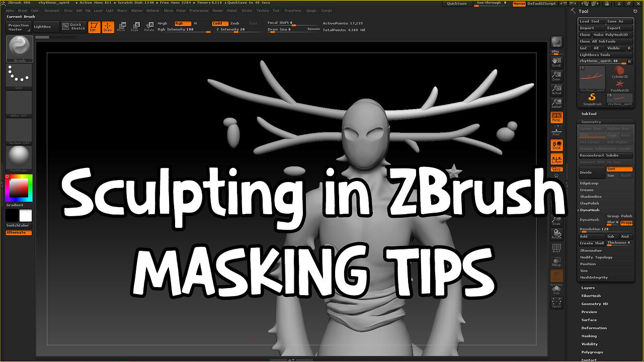Click the Xpose icon

556,303
